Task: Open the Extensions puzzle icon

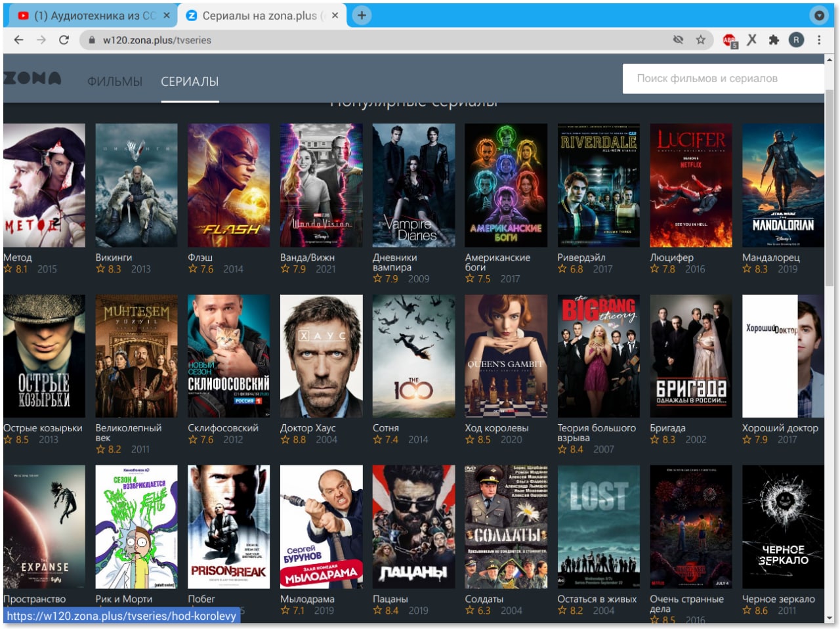Action: (x=774, y=40)
